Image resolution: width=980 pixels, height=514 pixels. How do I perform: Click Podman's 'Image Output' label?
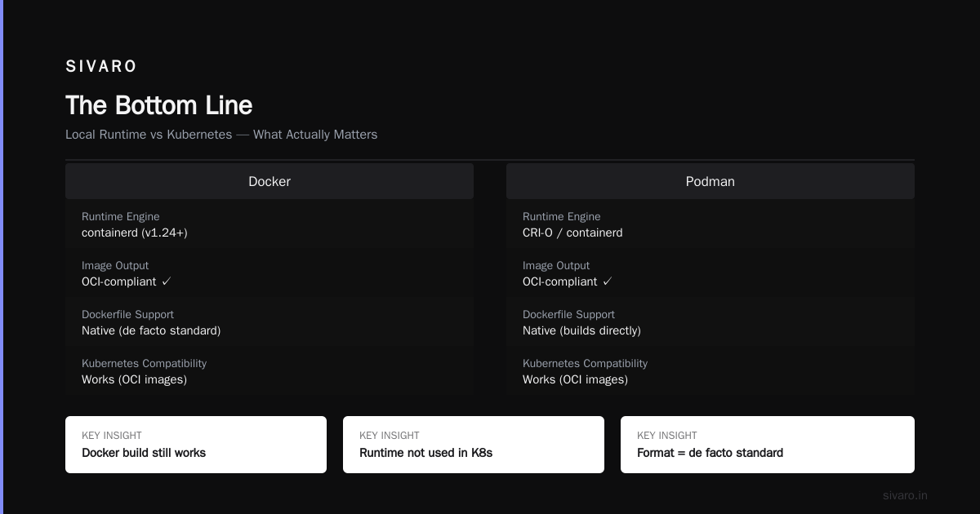click(x=556, y=265)
